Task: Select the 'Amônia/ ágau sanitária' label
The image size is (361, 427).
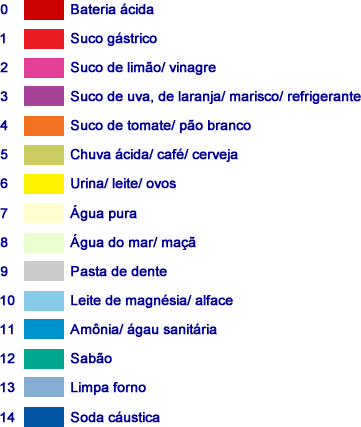Action: pos(143,330)
